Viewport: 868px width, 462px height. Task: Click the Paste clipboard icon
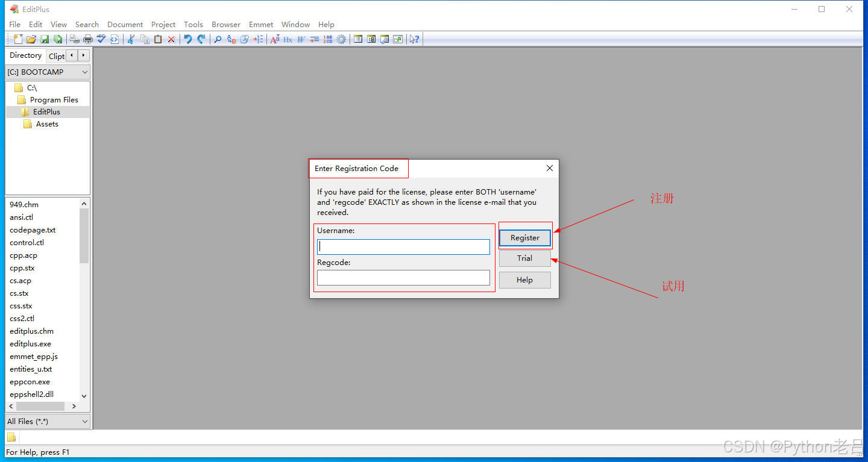pos(158,39)
